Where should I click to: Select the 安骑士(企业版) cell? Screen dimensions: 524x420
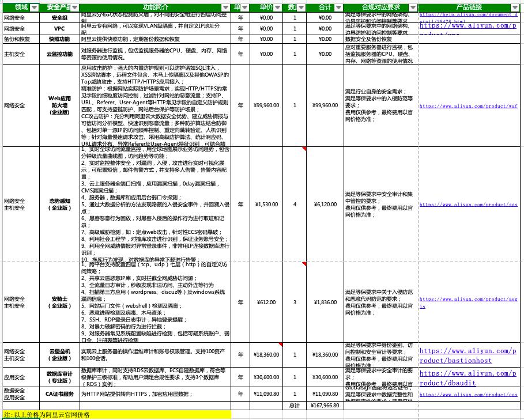pyautogui.click(x=59, y=302)
